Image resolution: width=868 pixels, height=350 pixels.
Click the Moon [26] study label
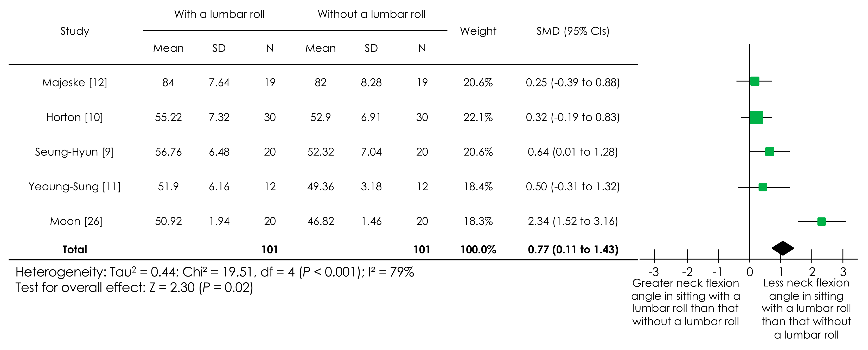pyautogui.click(x=76, y=221)
